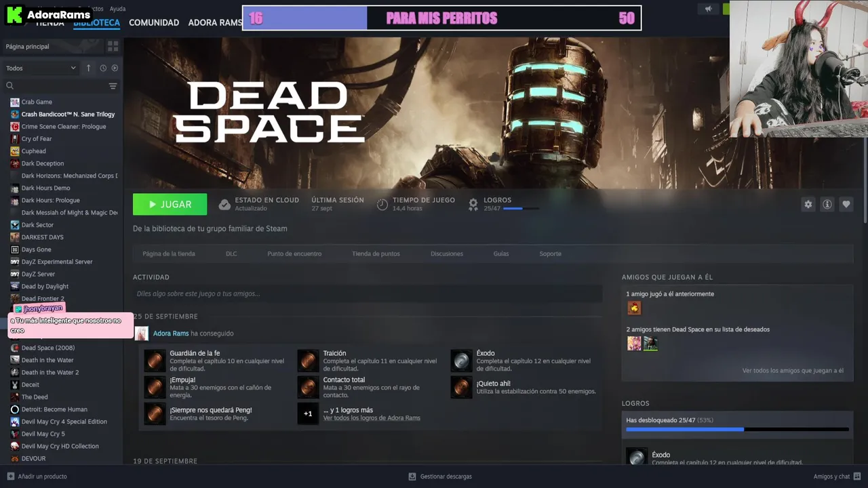Screen dimensions: 868x488
Task: Click the activity comment input field
Action: (x=368, y=293)
